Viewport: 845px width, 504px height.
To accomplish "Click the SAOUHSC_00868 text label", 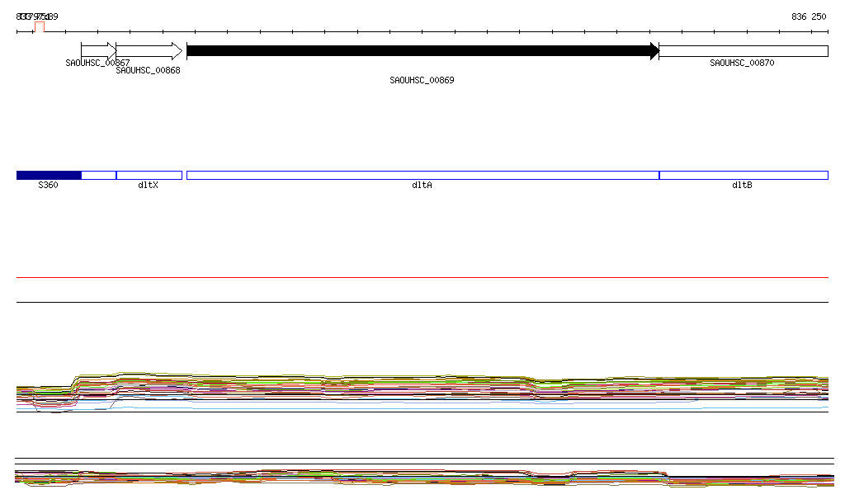I will click(x=148, y=71).
